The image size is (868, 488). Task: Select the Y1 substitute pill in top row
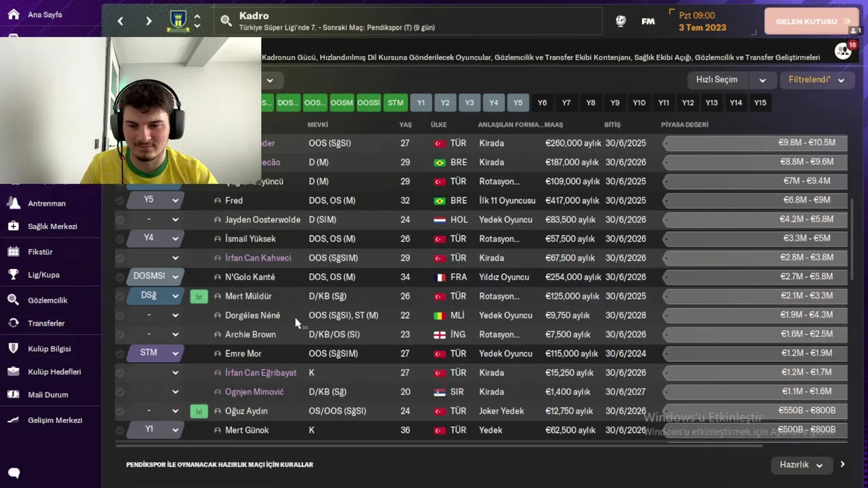coord(420,103)
